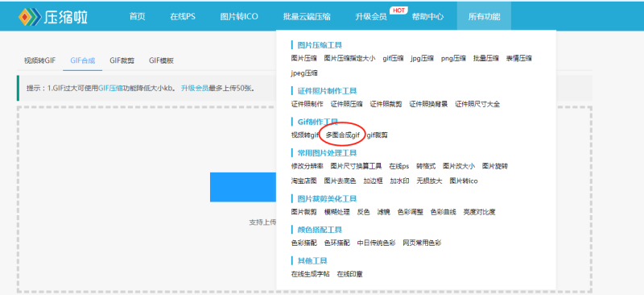This screenshot has width=644, height=295.
Task: Select the GIF合成 tab
Action: coord(83,60)
